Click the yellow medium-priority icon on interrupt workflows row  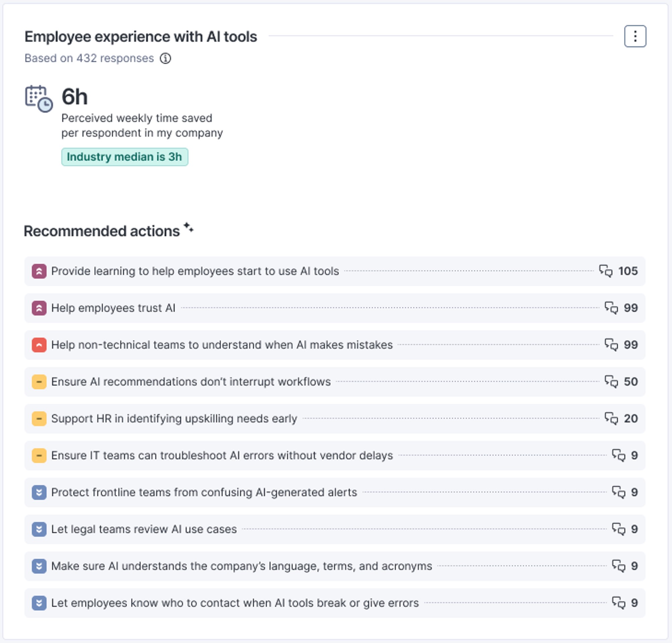click(x=39, y=382)
